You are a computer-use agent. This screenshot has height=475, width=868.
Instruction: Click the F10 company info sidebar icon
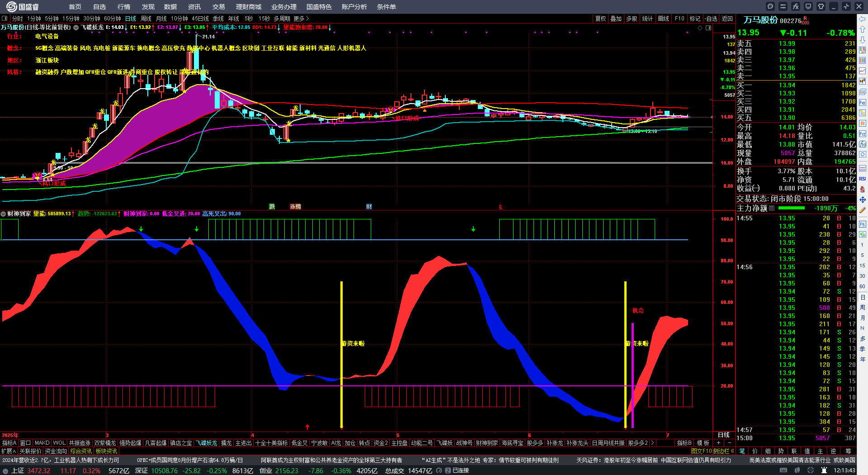(x=863, y=102)
